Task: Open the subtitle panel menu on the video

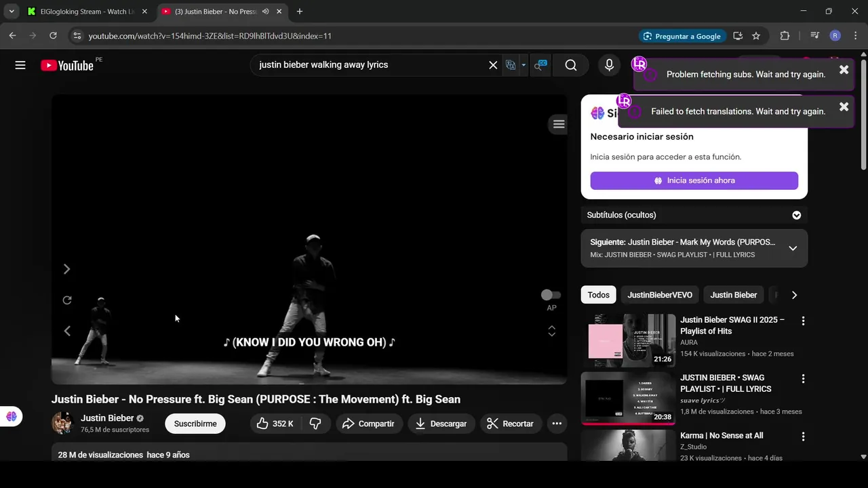Action: [x=559, y=123]
